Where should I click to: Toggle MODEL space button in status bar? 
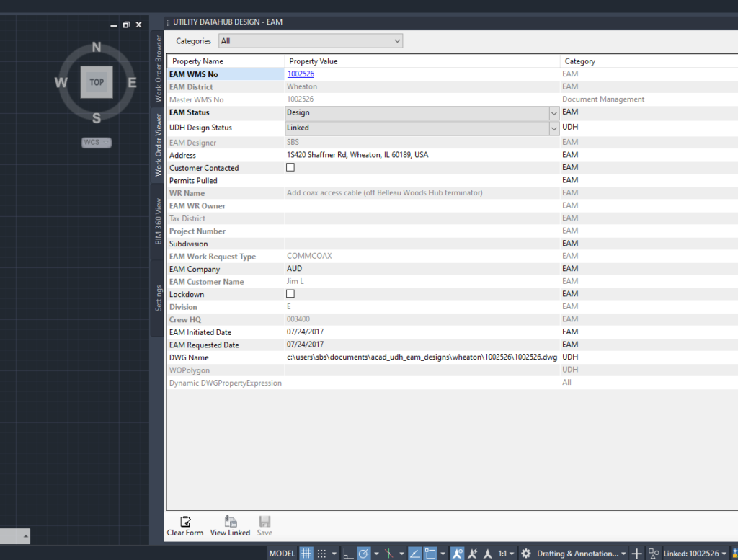click(x=282, y=554)
